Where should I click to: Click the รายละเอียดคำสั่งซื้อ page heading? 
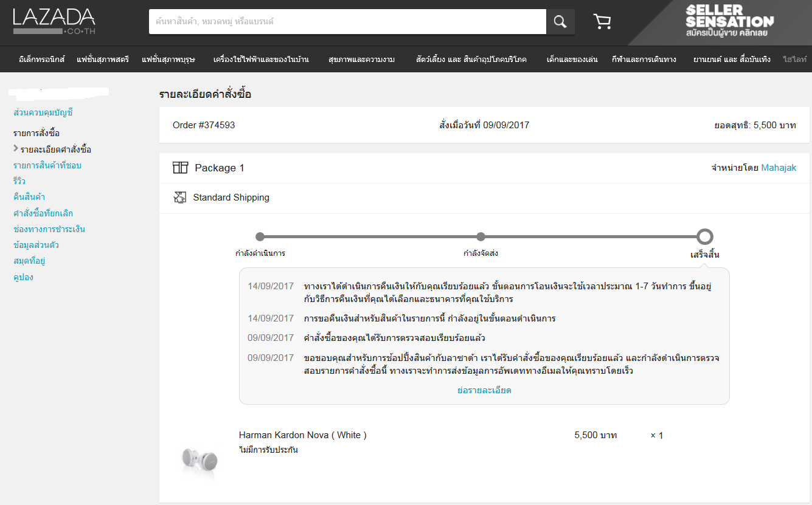click(x=205, y=94)
